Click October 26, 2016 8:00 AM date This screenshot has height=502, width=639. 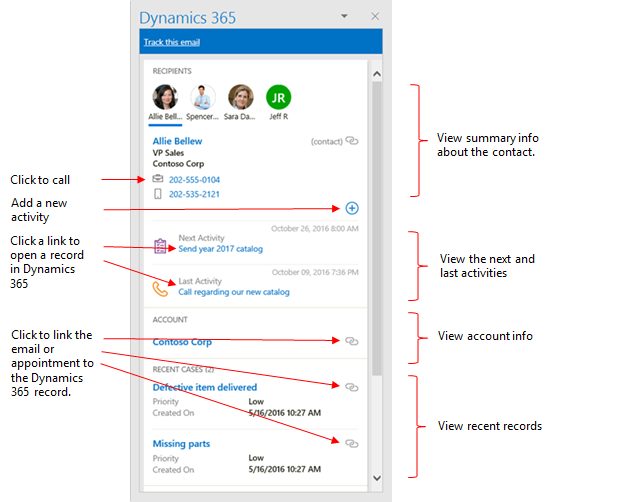[315, 229]
